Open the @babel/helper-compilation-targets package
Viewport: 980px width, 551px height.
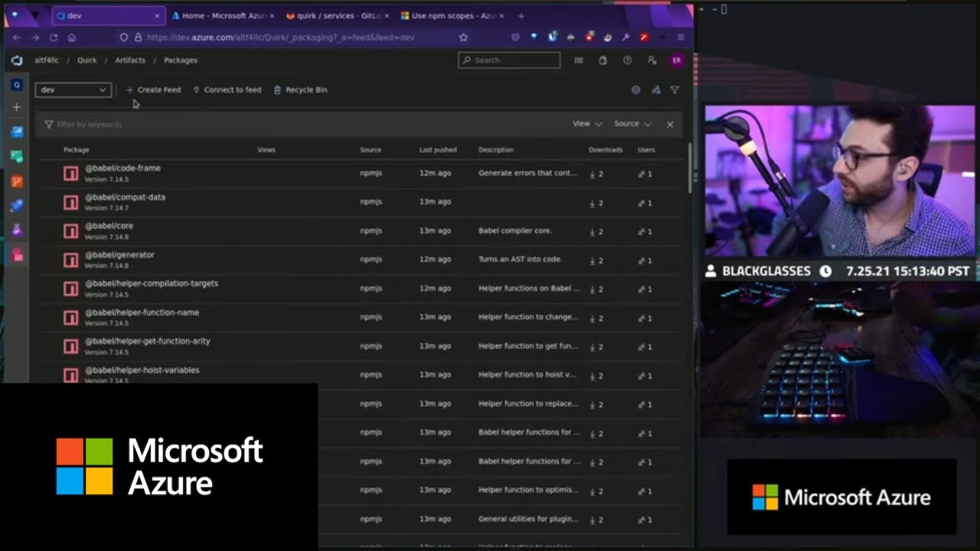coord(152,284)
